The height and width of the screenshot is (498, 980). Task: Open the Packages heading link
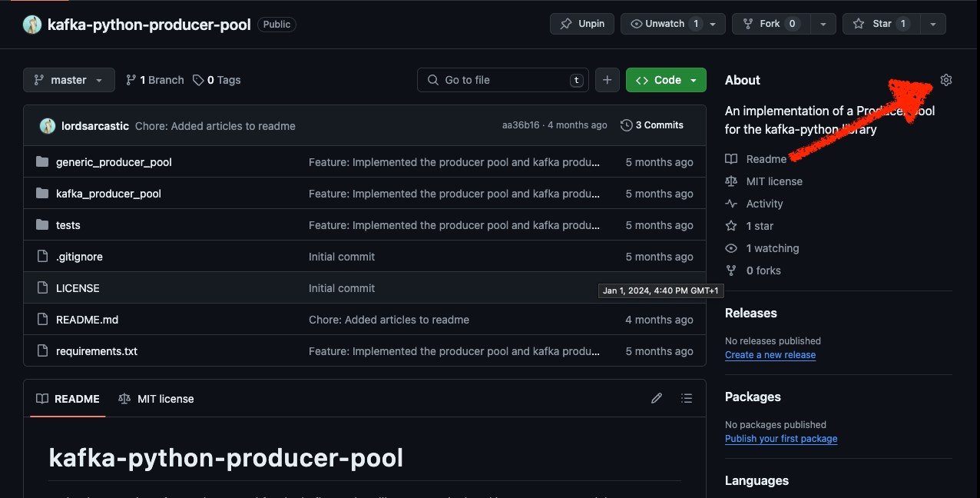click(753, 397)
